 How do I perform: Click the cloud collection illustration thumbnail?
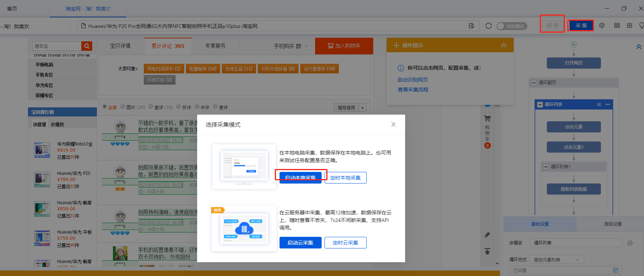coord(244,229)
